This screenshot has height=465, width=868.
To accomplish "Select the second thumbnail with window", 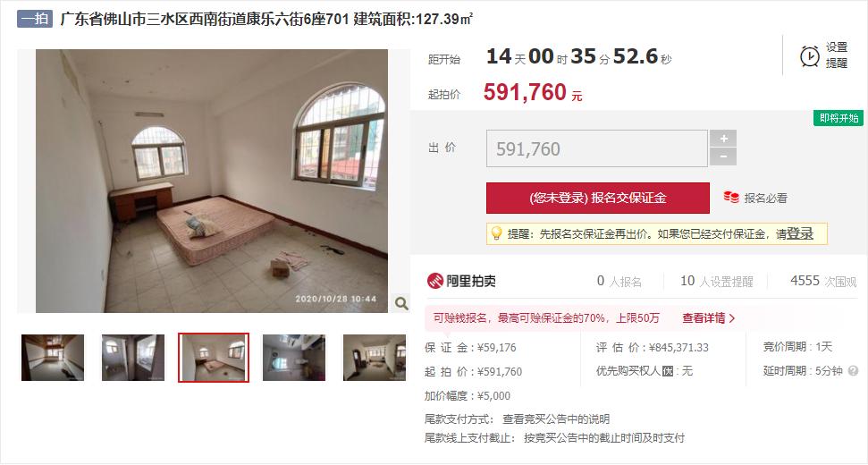I will [x=133, y=358].
